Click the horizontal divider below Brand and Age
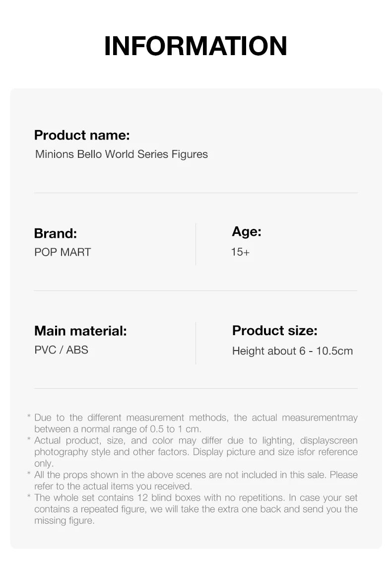The image size is (392, 569). click(196, 290)
